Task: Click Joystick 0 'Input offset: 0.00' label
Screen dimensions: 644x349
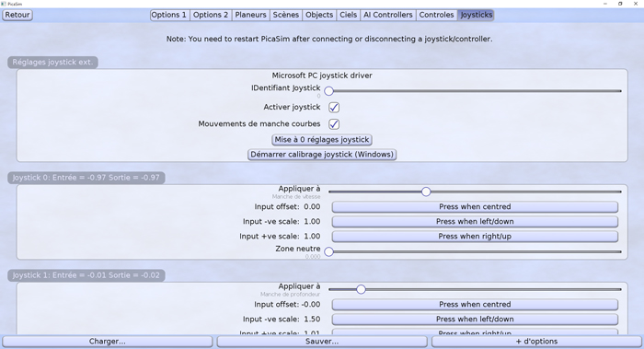Action: 287,207
